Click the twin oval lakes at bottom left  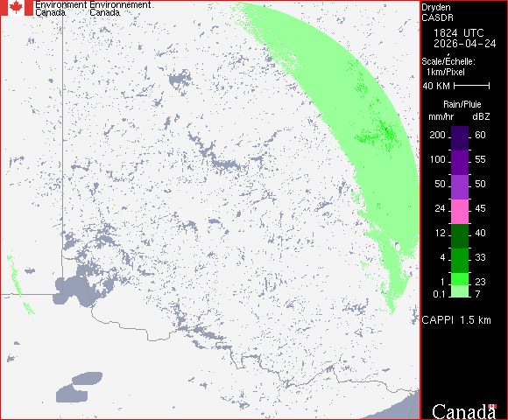pyautogui.click(x=80, y=387)
